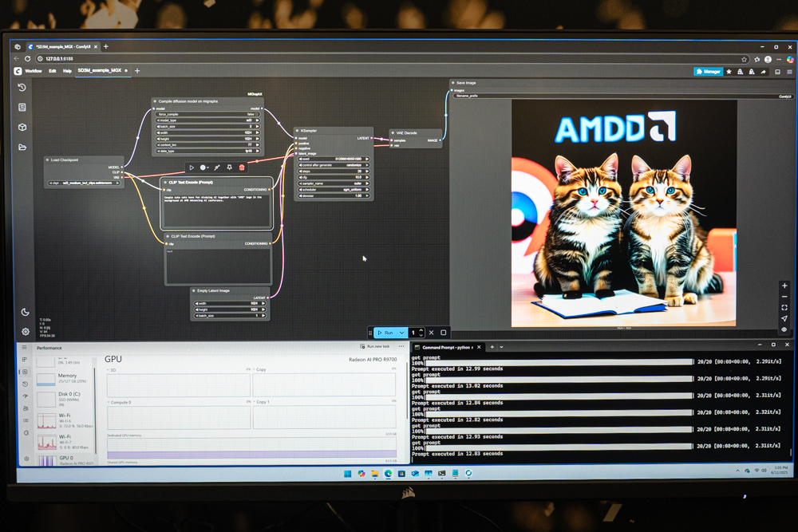This screenshot has width=798, height=532.
Task: Pin the selected CLIP node
Action: click(x=230, y=167)
